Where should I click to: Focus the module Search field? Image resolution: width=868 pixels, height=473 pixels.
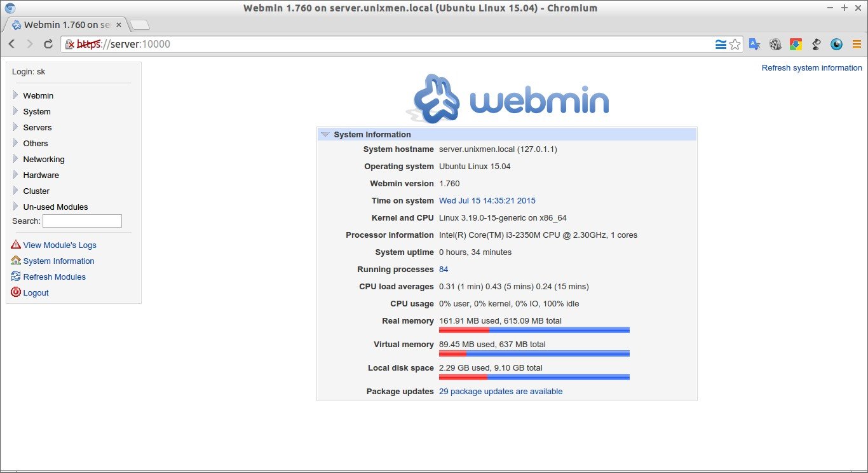pos(82,221)
